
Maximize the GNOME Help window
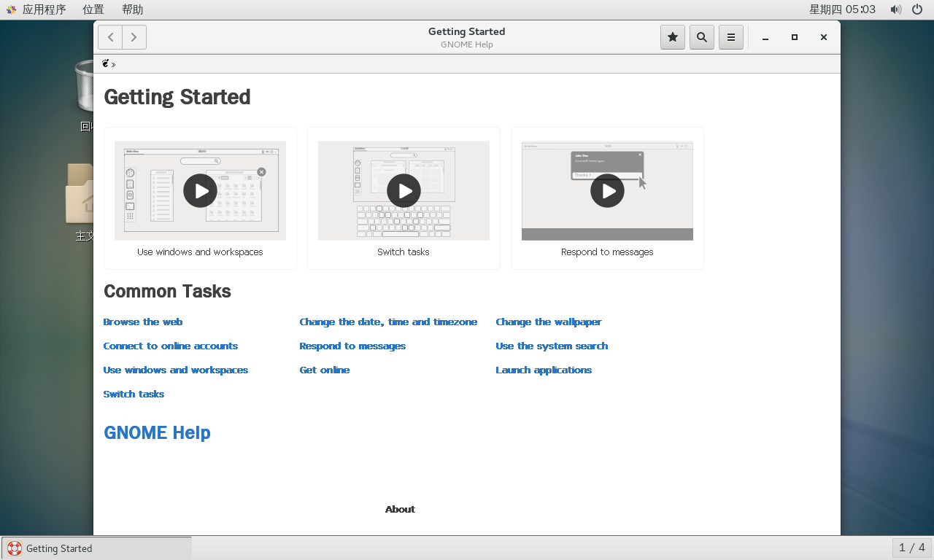coord(795,37)
